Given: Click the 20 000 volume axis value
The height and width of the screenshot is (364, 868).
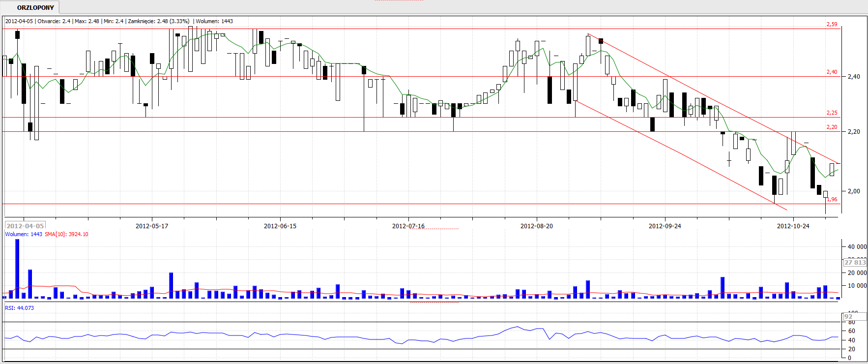Looking at the screenshot, I should (x=857, y=273).
